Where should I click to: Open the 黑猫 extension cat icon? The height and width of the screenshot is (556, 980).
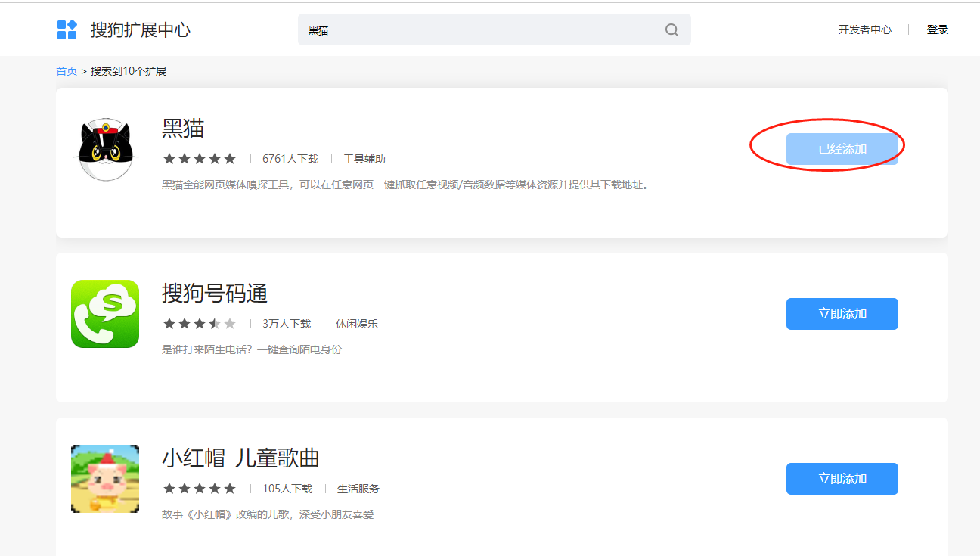[x=107, y=149]
